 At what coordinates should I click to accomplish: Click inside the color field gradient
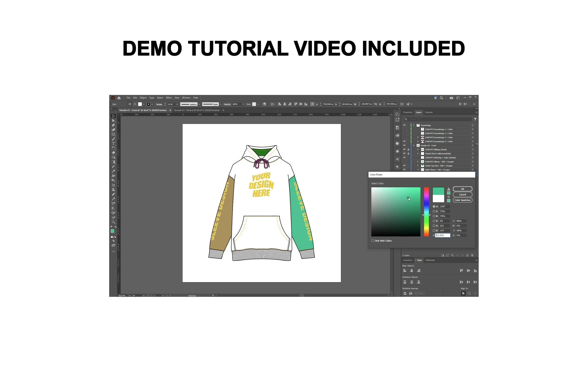(396, 212)
